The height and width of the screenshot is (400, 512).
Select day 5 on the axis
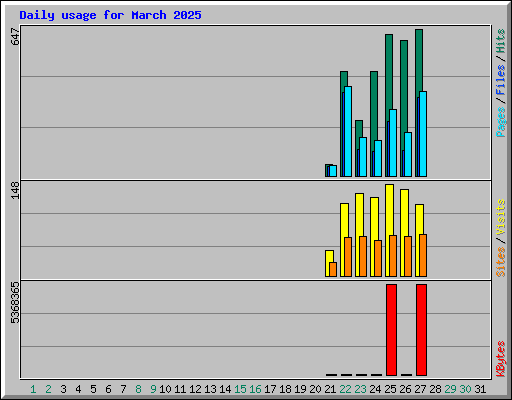click(x=93, y=389)
